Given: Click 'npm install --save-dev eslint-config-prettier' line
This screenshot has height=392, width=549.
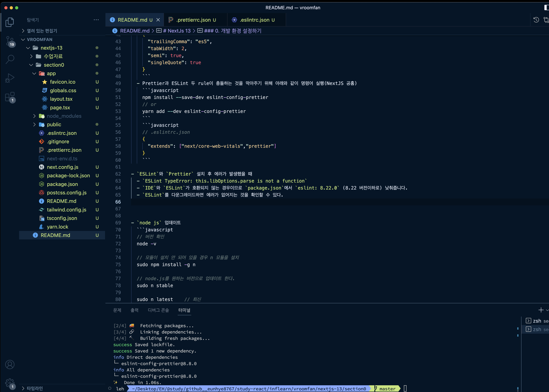Looking at the screenshot, I should coord(205,97).
